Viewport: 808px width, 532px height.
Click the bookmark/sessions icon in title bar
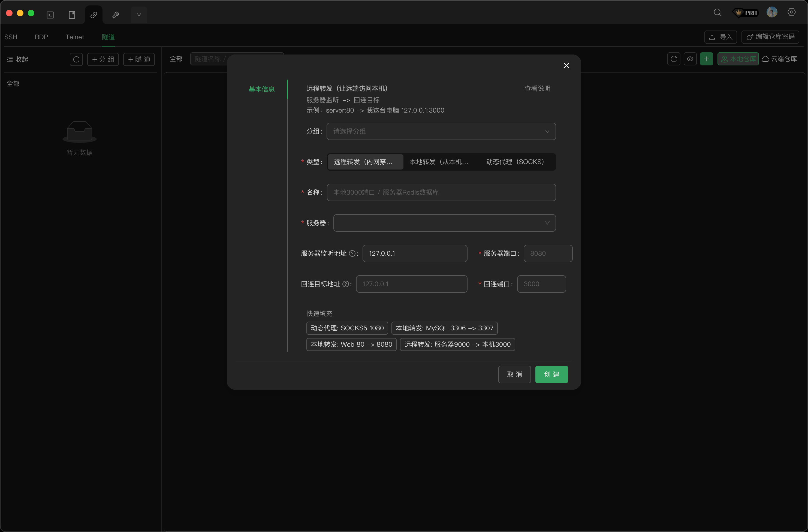click(x=72, y=15)
